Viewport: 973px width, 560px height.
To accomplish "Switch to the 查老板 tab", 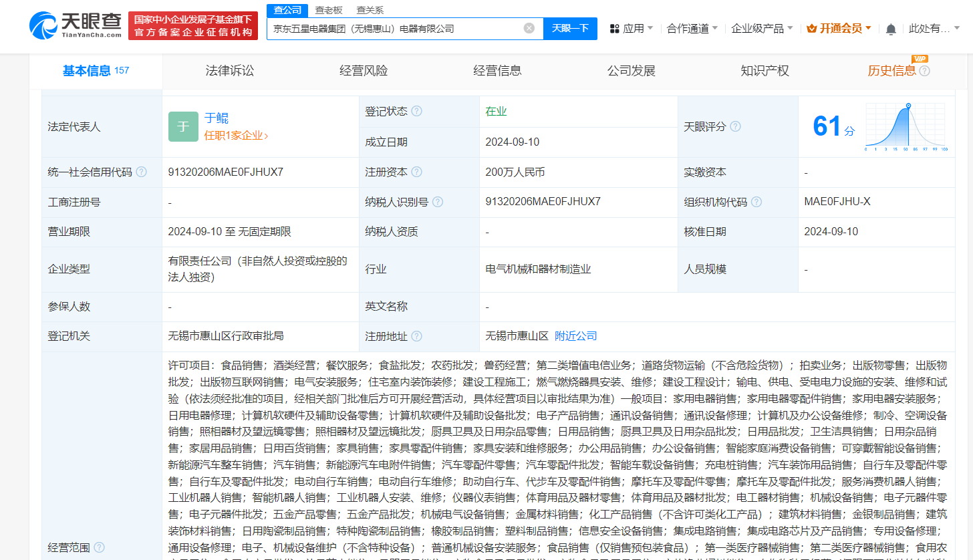I will click(328, 10).
